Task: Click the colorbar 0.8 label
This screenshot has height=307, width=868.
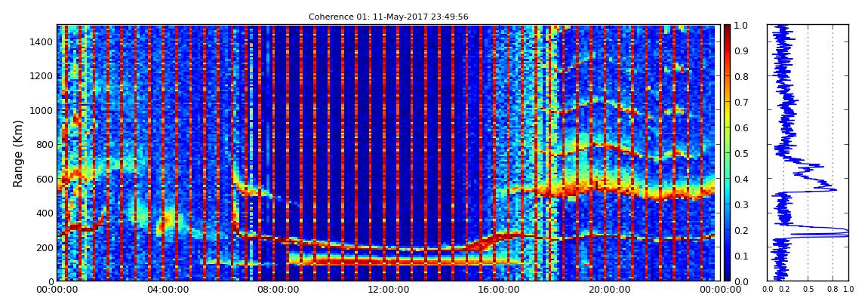Action: pos(743,77)
